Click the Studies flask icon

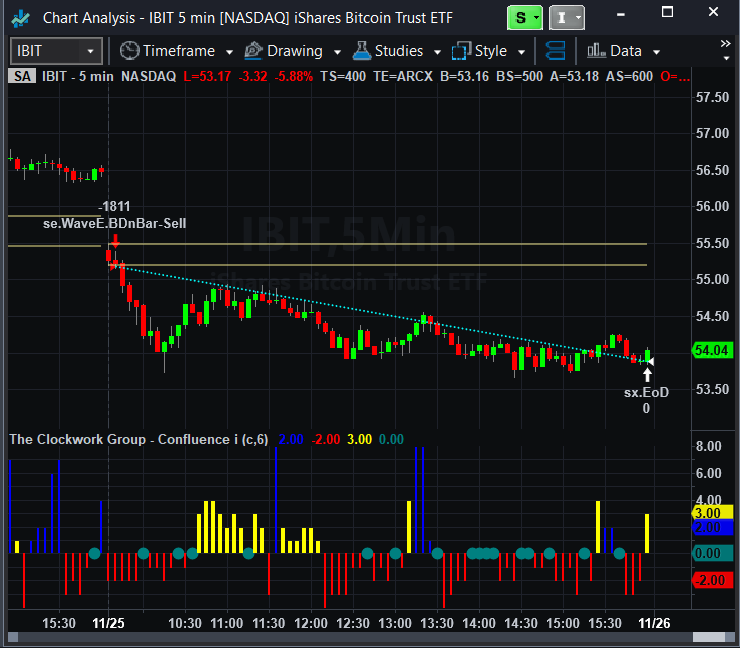(x=362, y=50)
